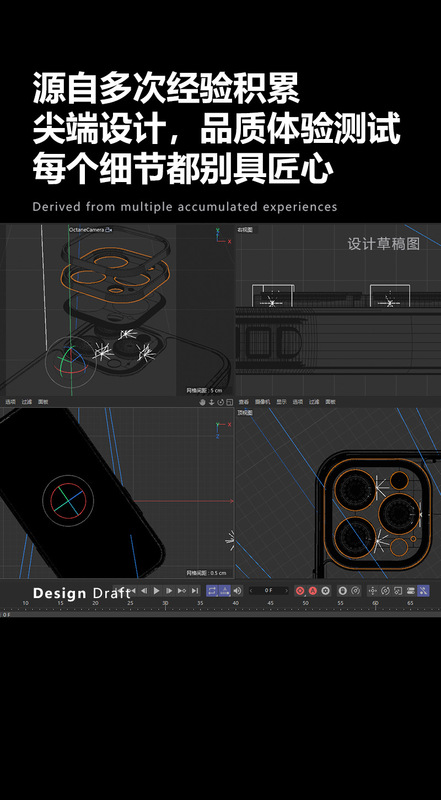The width and height of the screenshot is (441, 800).
Task: Click frame 30 on timeline ruler
Action: 165,605
